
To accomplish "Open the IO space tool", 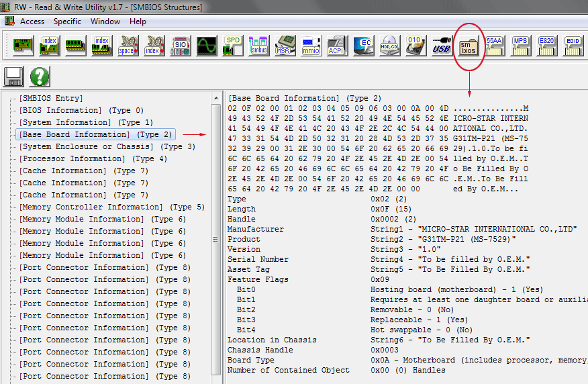I will pyautogui.click(x=128, y=46).
